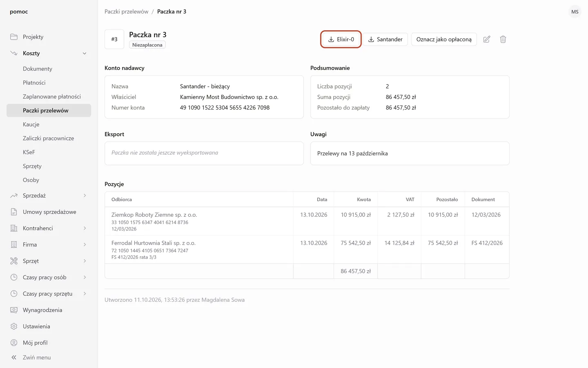The width and height of the screenshot is (588, 368).
Task: Open KSeF in the sidebar
Action: pyautogui.click(x=49, y=152)
